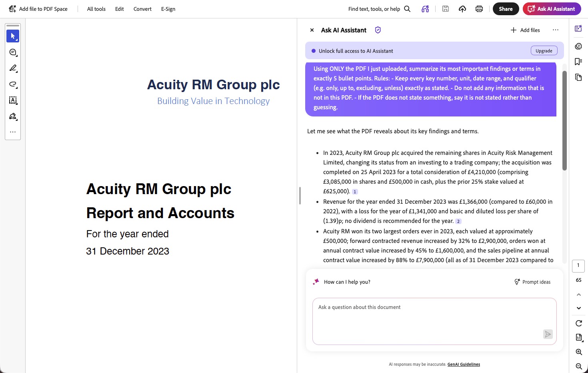Go to next page with down chevron
This screenshot has width=588, height=373.
pyautogui.click(x=578, y=308)
